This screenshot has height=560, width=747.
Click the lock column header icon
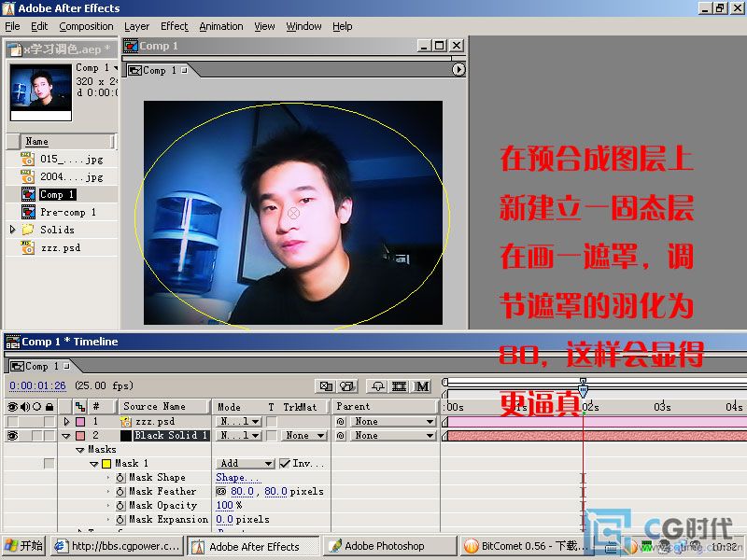[x=49, y=407]
